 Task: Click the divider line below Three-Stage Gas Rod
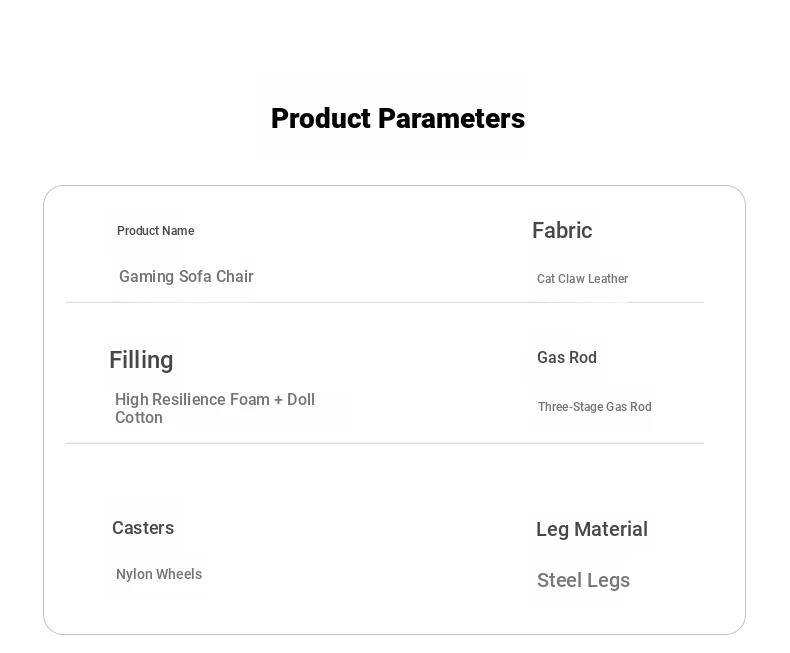[x=384, y=443]
